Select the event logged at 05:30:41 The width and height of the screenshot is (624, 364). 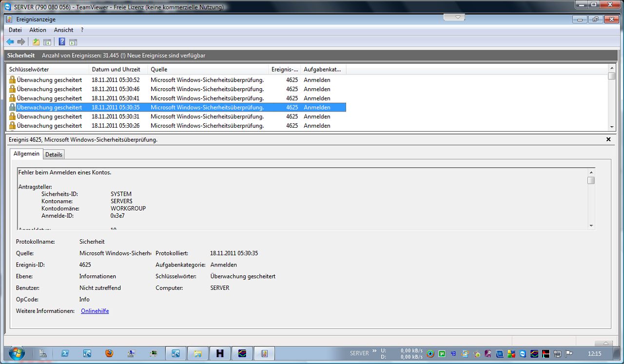coord(176,98)
